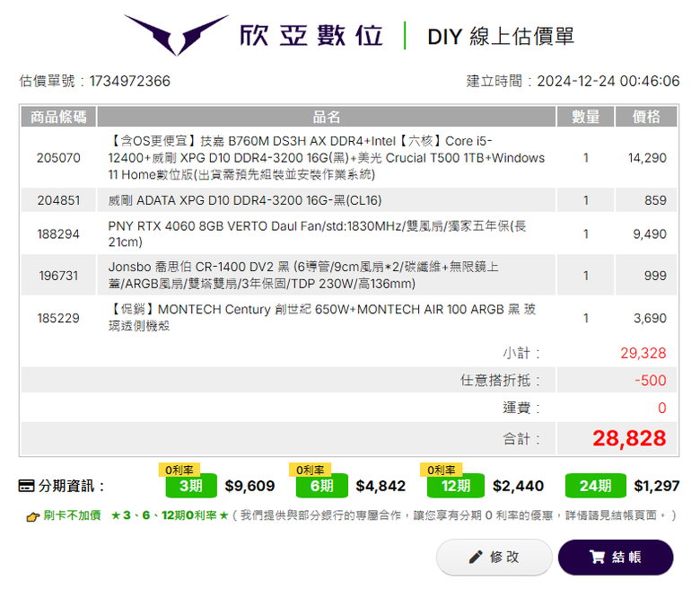Click installment amount $9,609
The image size is (700, 607).
pos(249,486)
